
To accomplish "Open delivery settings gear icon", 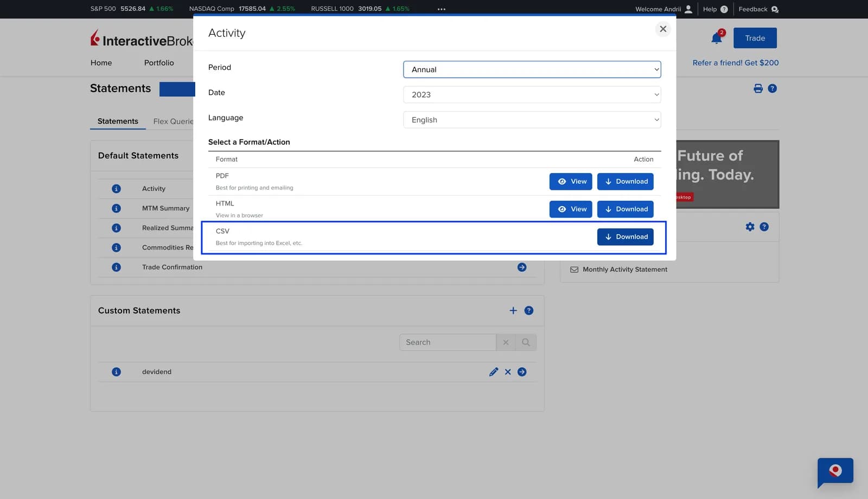I will [750, 227].
